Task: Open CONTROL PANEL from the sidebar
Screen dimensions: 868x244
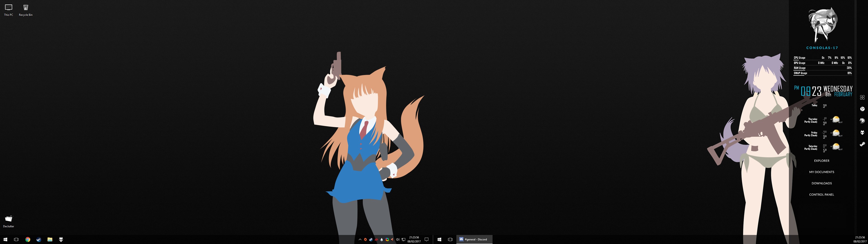Action: coord(821,195)
